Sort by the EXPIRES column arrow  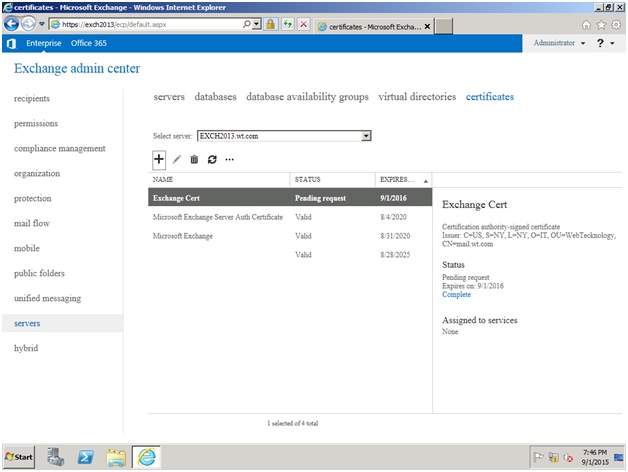426,181
